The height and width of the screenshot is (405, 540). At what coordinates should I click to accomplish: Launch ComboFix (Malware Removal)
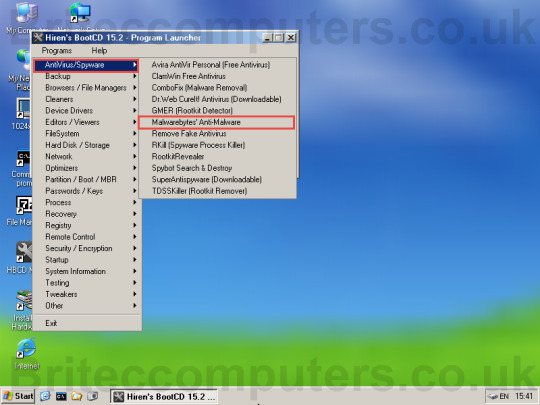click(x=217, y=88)
